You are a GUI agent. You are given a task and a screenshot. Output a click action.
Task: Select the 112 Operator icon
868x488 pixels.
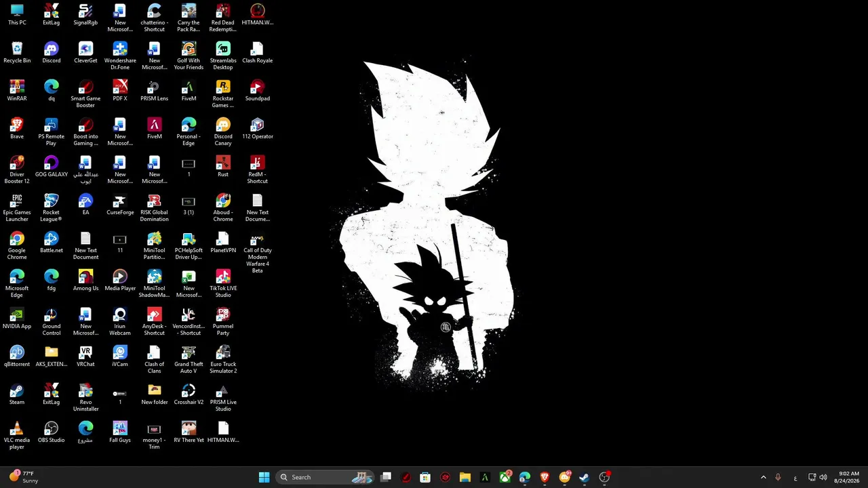257,129
